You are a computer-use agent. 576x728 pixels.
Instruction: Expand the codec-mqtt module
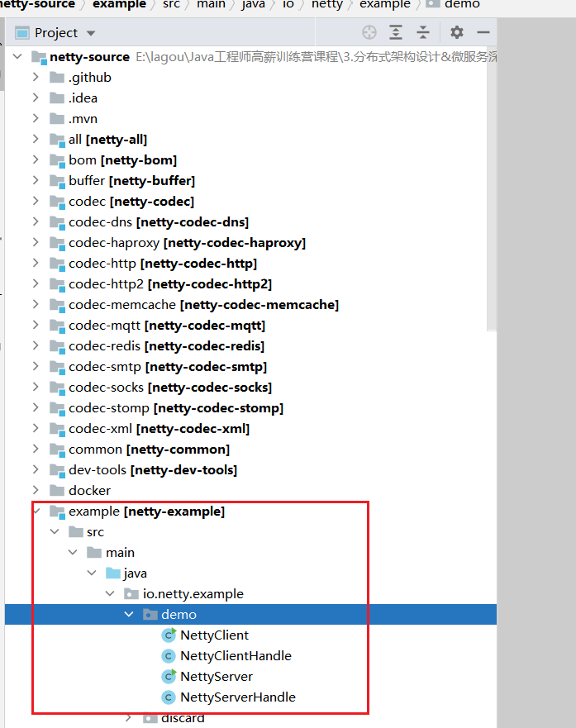click(36, 325)
